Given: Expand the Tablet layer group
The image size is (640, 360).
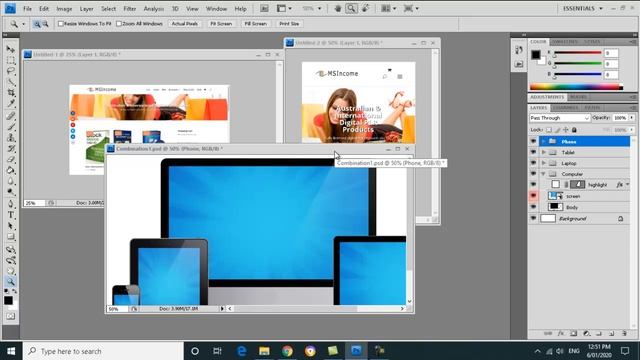Looking at the screenshot, I should (544, 152).
